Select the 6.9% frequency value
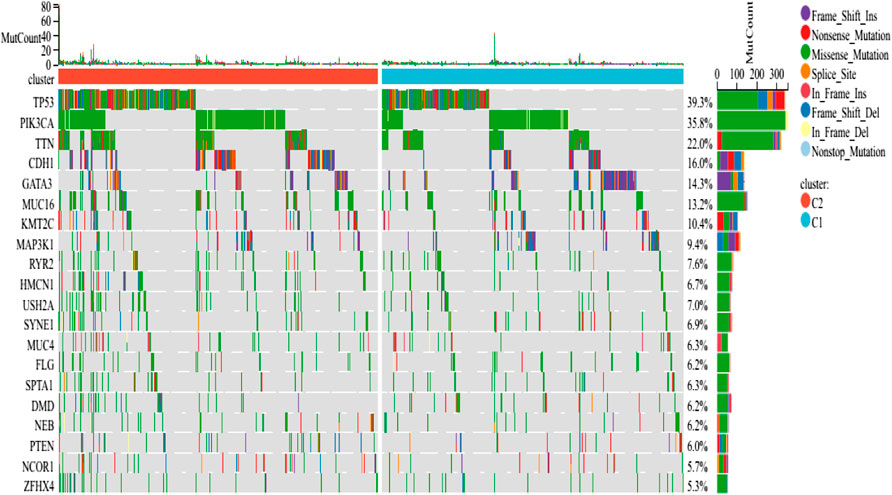The width and height of the screenshot is (892, 495). click(x=698, y=325)
